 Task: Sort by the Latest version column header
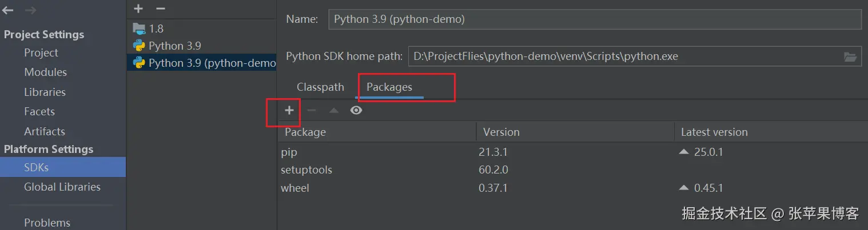tap(714, 132)
